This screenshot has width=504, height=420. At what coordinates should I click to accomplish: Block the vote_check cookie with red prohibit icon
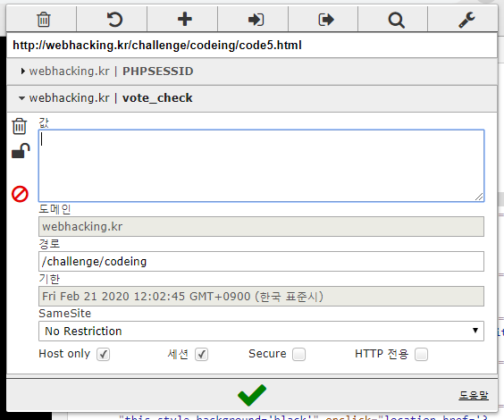tap(20, 194)
